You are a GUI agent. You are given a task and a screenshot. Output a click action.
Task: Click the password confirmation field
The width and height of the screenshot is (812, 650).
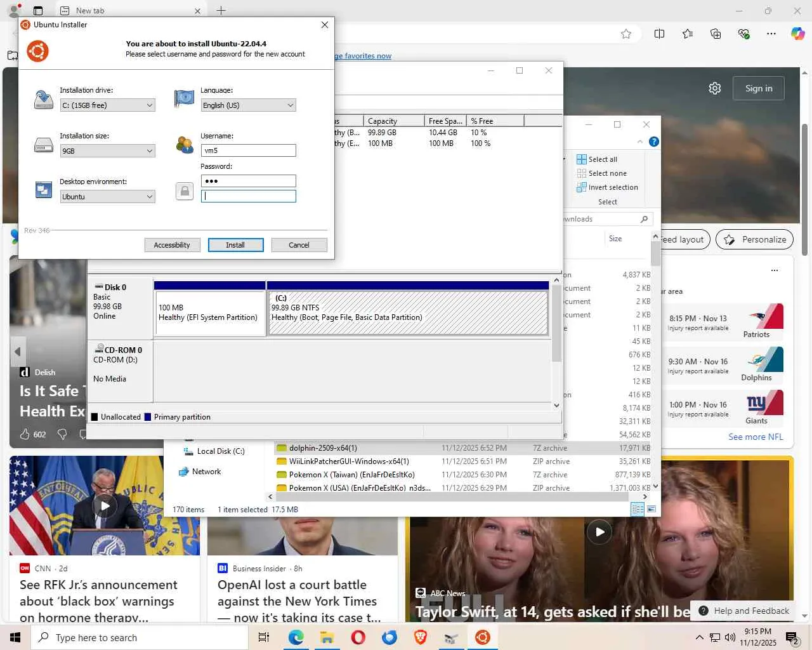click(x=248, y=196)
